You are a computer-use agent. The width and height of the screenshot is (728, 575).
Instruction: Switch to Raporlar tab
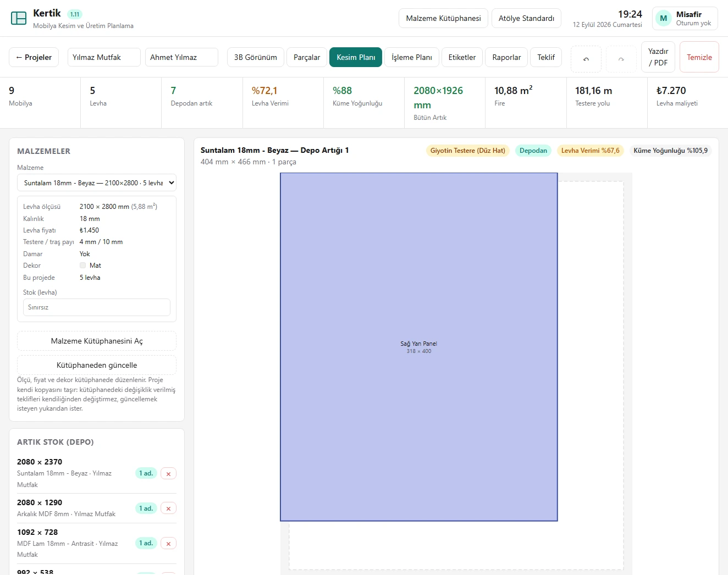(x=506, y=57)
